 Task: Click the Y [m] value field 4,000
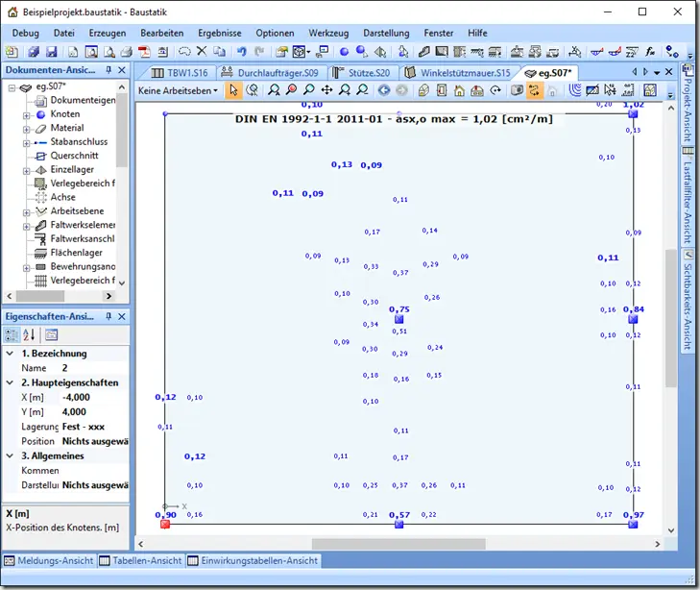click(94, 412)
